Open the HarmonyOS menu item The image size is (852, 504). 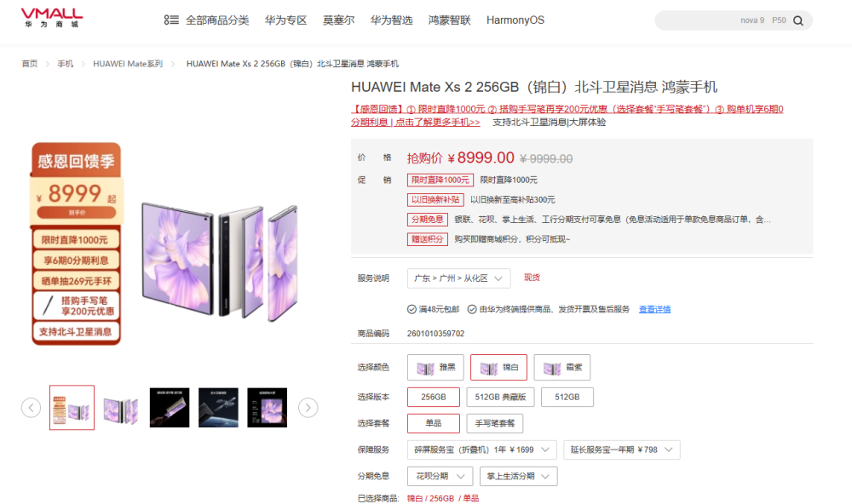[x=515, y=20]
